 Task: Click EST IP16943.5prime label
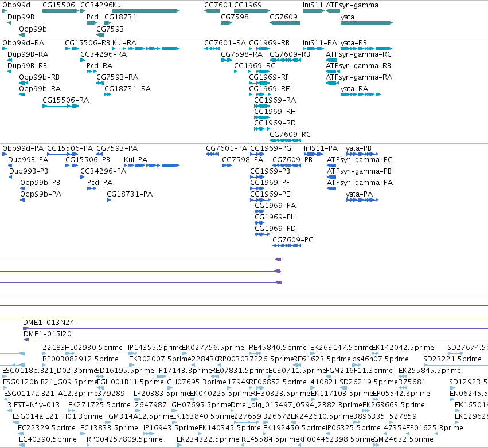[x=170, y=428]
